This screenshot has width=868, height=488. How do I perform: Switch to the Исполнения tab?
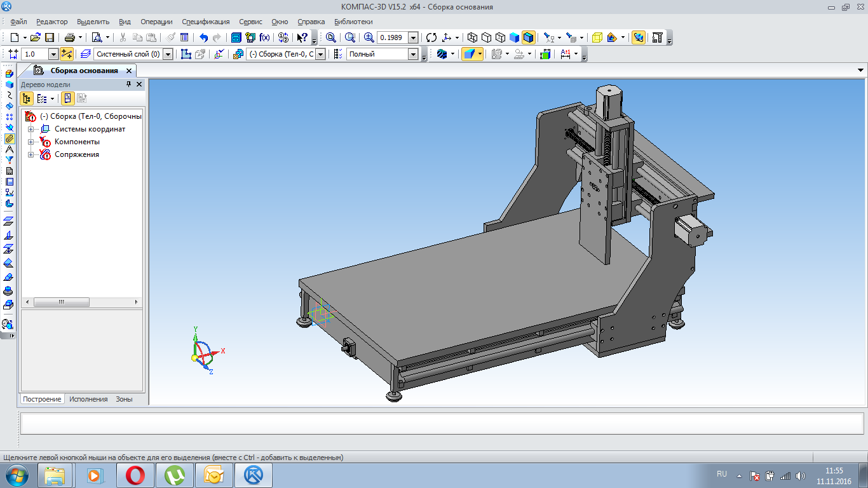88,399
